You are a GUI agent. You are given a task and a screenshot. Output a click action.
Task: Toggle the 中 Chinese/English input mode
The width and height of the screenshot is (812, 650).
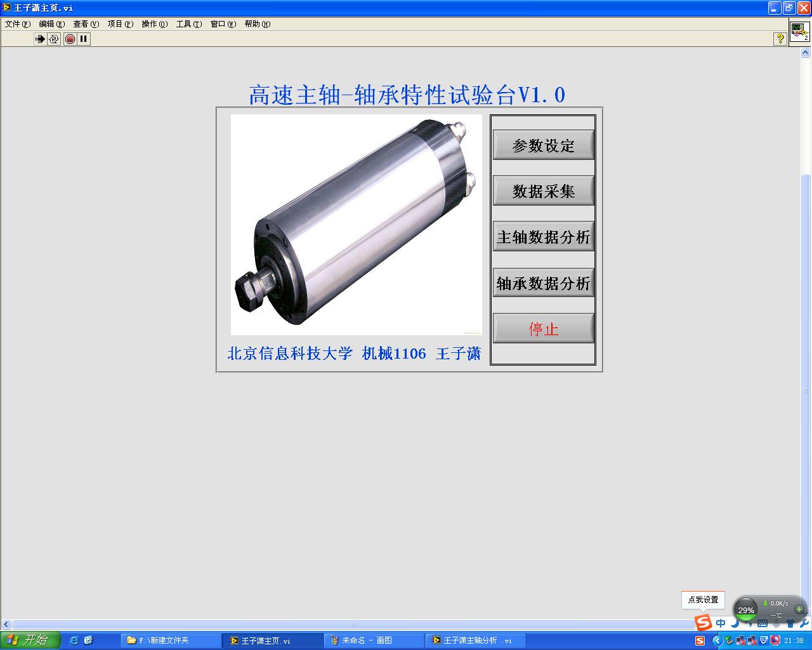tap(721, 623)
